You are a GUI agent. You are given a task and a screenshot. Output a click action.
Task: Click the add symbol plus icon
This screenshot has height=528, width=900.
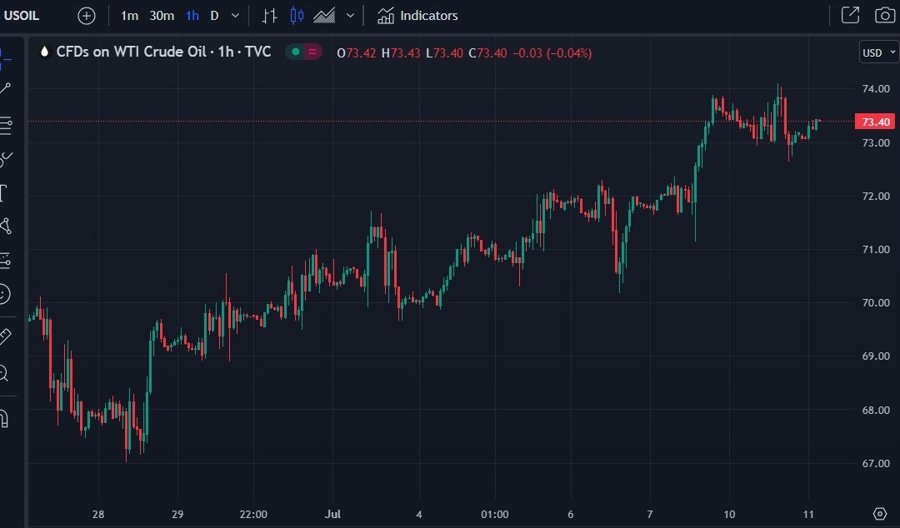(87, 16)
